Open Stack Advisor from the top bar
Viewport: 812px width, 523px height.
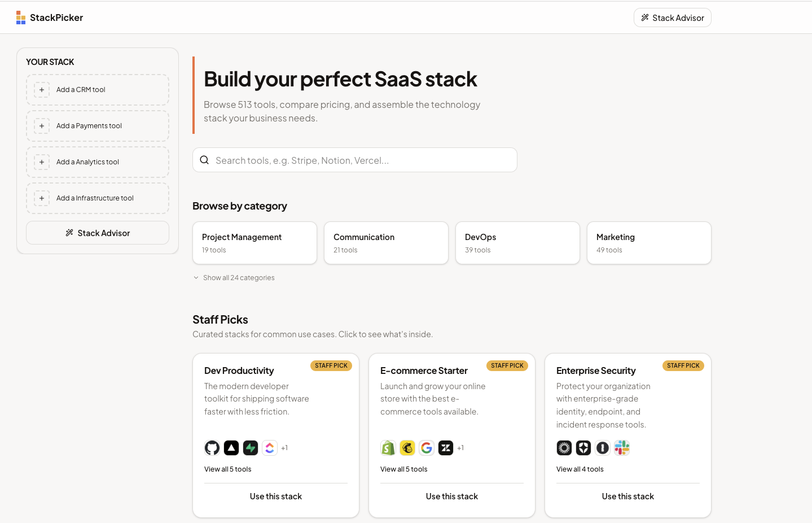[x=672, y=18]
